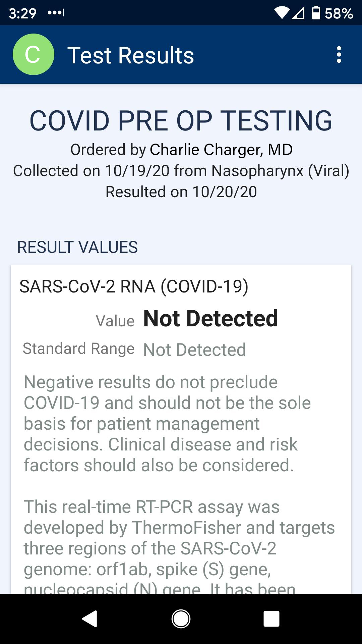Viewport: 362px width, 644px height.
Task: Tap the green C profile avatar
Action: (33, 54)
